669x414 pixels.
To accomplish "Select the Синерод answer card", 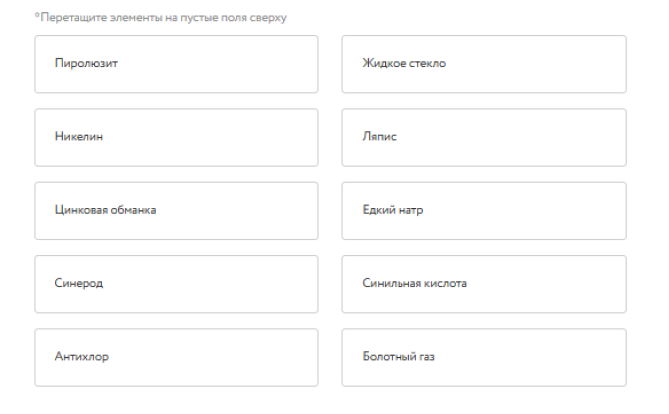I will point(176,283).
